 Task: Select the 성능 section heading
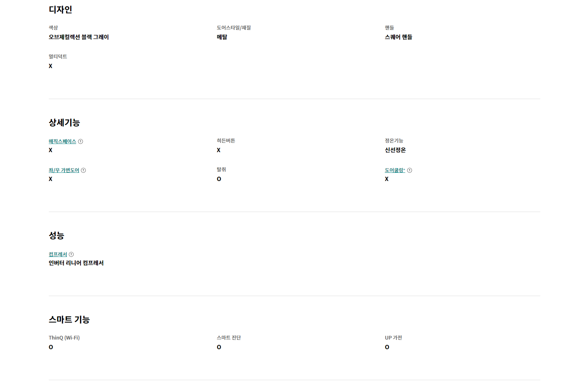click(57, 236)
